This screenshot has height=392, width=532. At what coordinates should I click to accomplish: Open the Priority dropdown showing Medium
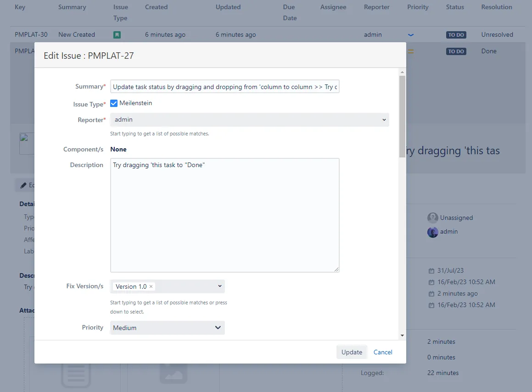point(167,328)
